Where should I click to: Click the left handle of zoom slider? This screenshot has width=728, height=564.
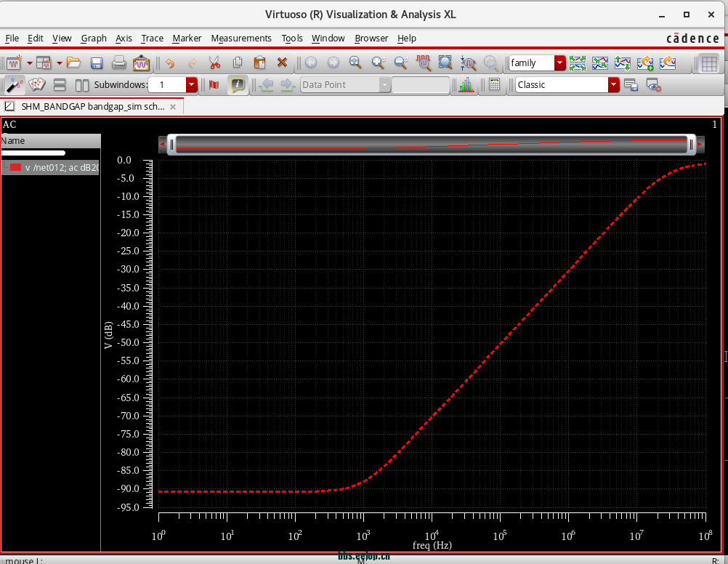pyautogui.click(x=171, y=145)
